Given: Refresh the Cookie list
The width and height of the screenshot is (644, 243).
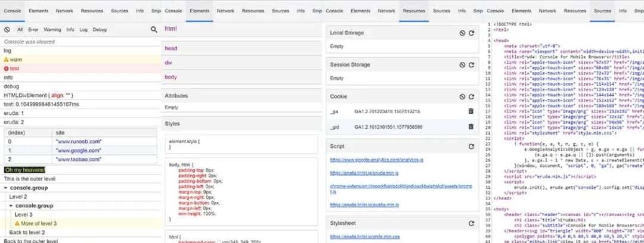Looking at the screenshot, I should [x=471, y=96].
